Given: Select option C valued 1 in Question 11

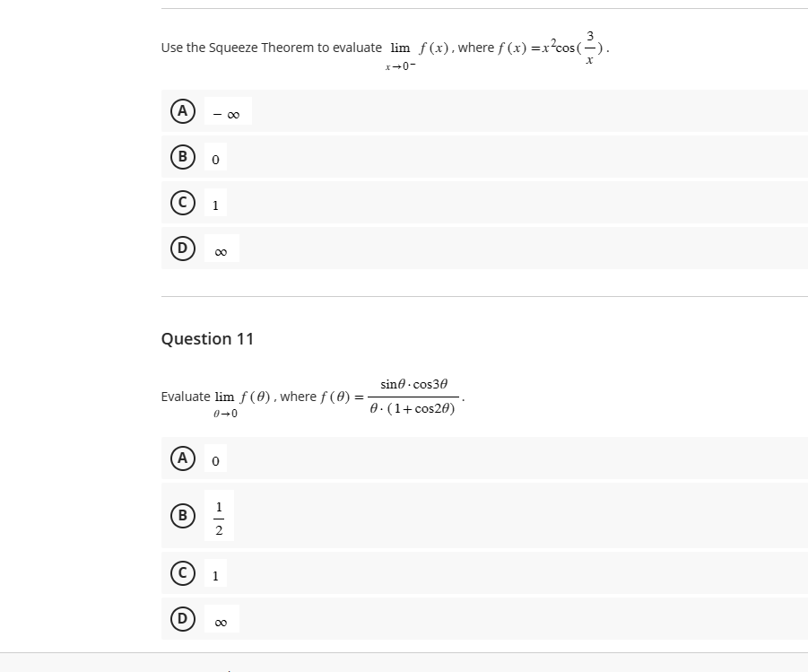Looking at the screenshot, I should pos(182,574).
